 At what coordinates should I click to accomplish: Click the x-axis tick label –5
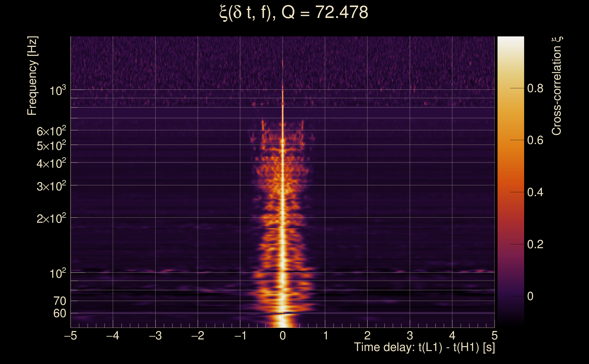pyautogui.click(x=70, y=336)
